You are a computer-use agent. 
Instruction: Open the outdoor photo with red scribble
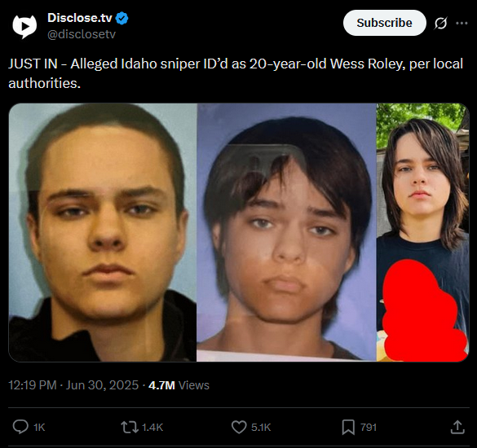(423, 232)
